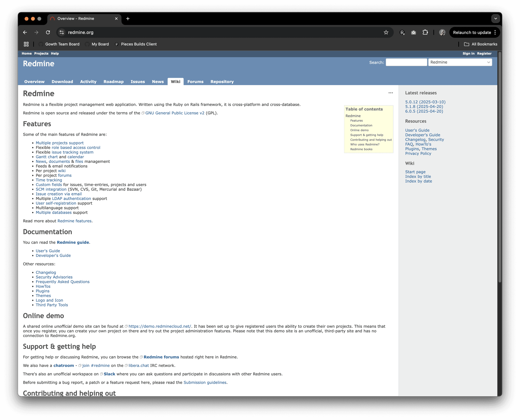Open the apps grid icon in bookmarks bar
Image resolution: width=520 pixels, height=420 pixels.
26,44
